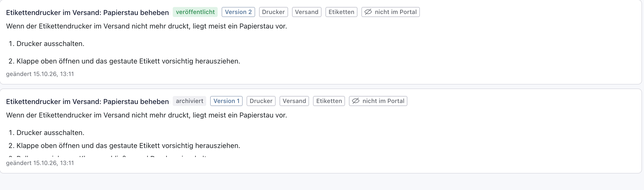Viewport: 644px width, 190px height.
Task: Click the intro sentence in the Version 1 card
Action: [x=147, y=115]
